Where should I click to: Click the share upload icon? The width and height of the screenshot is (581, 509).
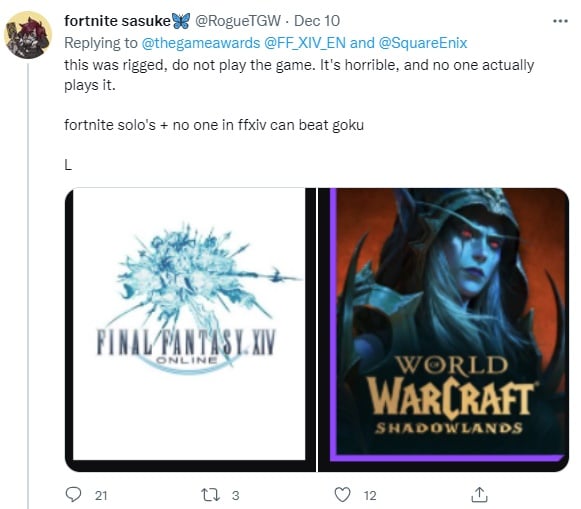[479, 495]
